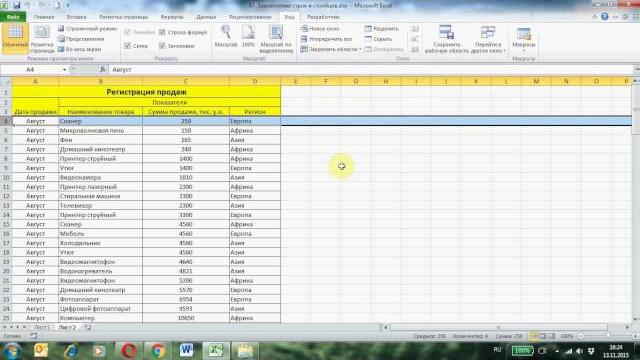Viewport: 640px width, 360px height.
Task: Select cell Цифровой фотоаппарат
Action: click(x=101, y=309)
